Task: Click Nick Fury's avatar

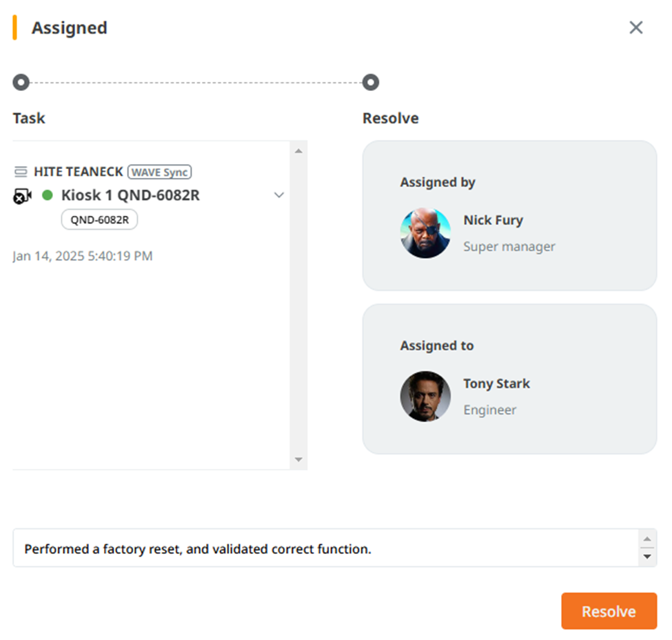Action: coord(425,233)
